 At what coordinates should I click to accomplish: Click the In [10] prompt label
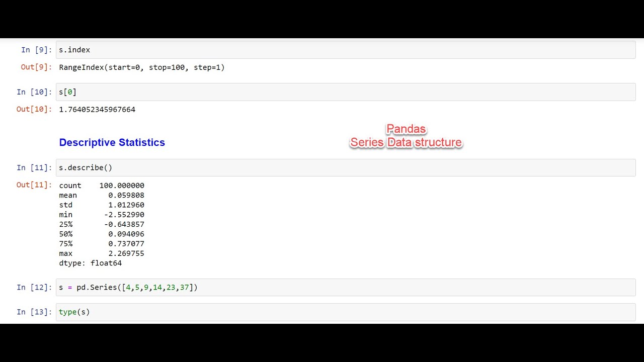(34, 92)
